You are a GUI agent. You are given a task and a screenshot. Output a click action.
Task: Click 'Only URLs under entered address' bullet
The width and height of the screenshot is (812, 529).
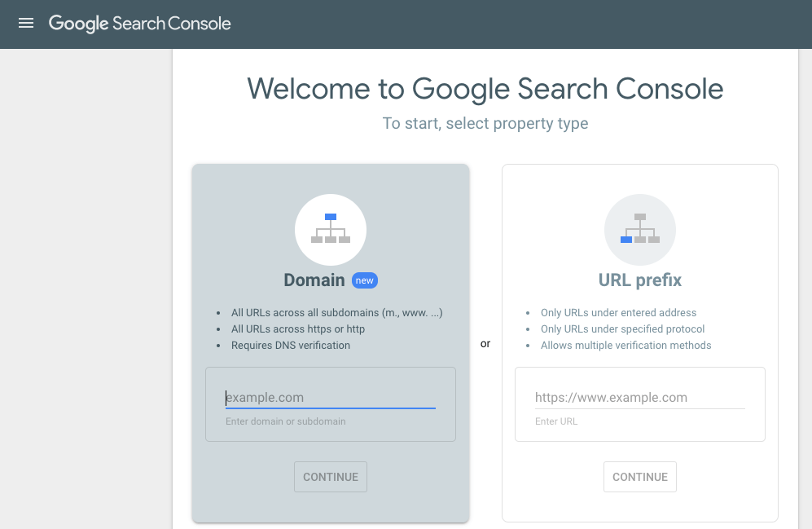coord(618,313)
